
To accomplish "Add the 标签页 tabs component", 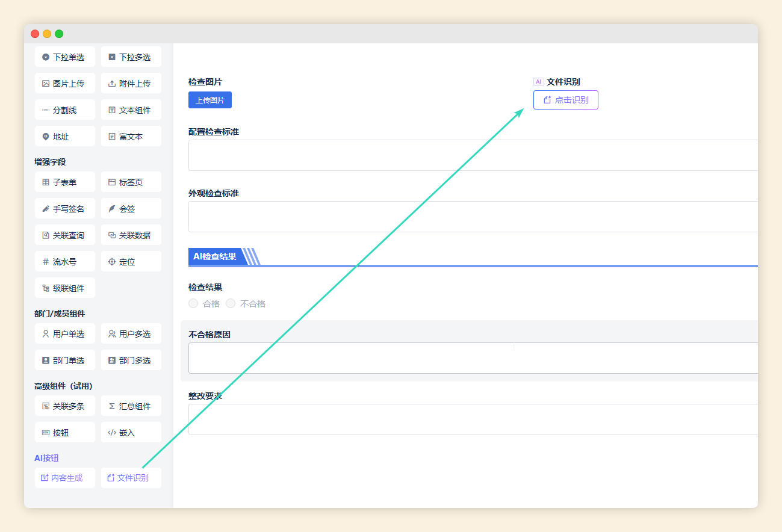I will point(131,182).
